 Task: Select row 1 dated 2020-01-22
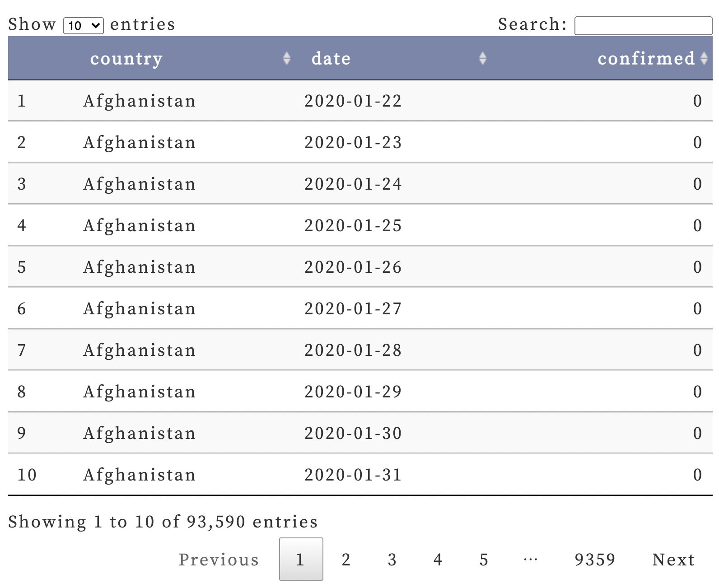[360, 101]
